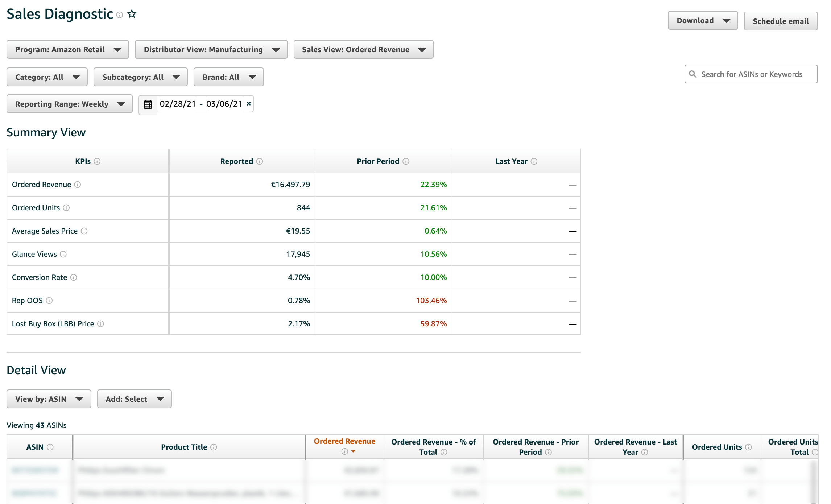View info for Lost Buy Box Price
831x504 pixels.
click(x=100, y=324)
